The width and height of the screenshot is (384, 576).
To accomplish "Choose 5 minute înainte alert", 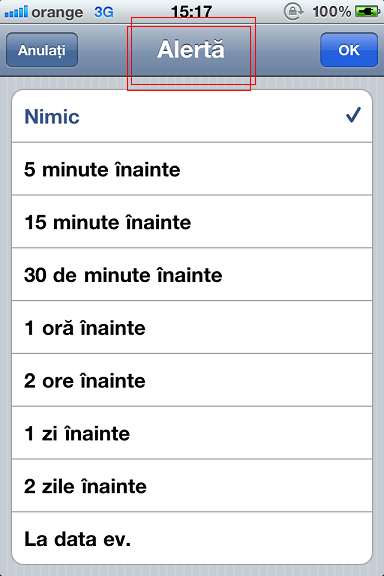I will (x=192, y=169).
